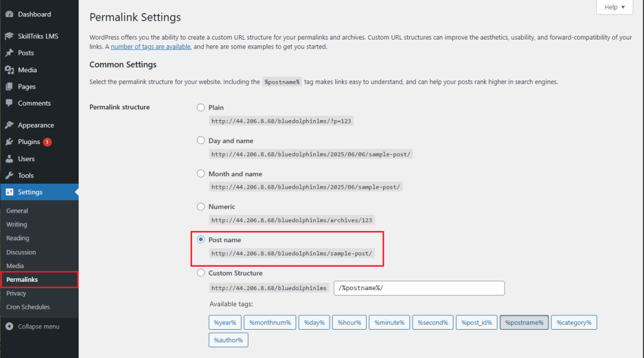Open Plugins icon with update badge

coord(9,142)
